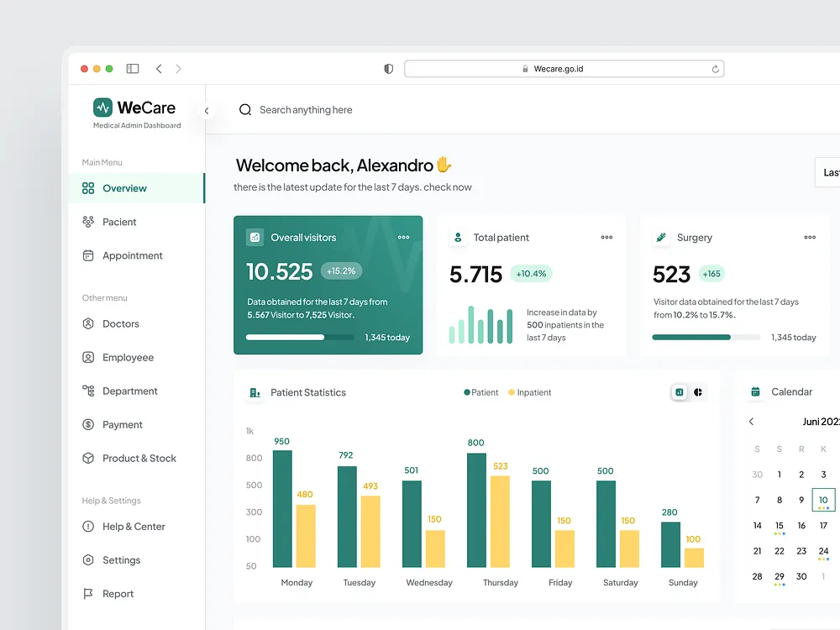Image resolution: width=840 pixels, height=630 pixels.
Task: Select Department from the sidebar menu
Action: coord(88,391)
